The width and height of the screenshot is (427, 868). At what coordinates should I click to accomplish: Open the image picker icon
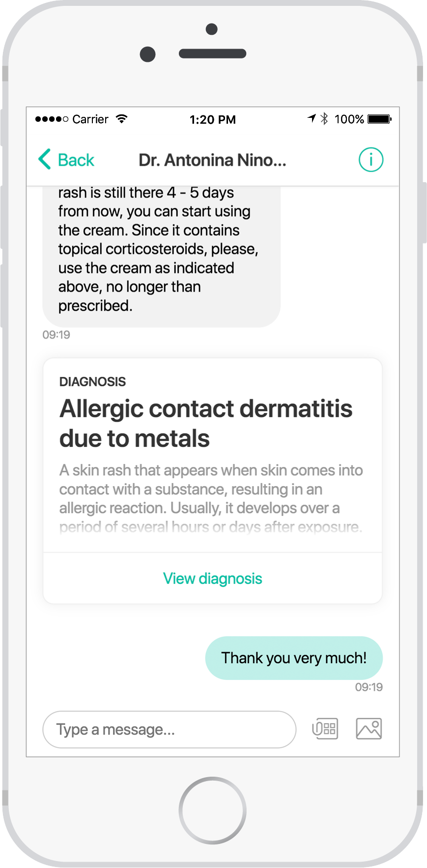[x=369, y=729]
